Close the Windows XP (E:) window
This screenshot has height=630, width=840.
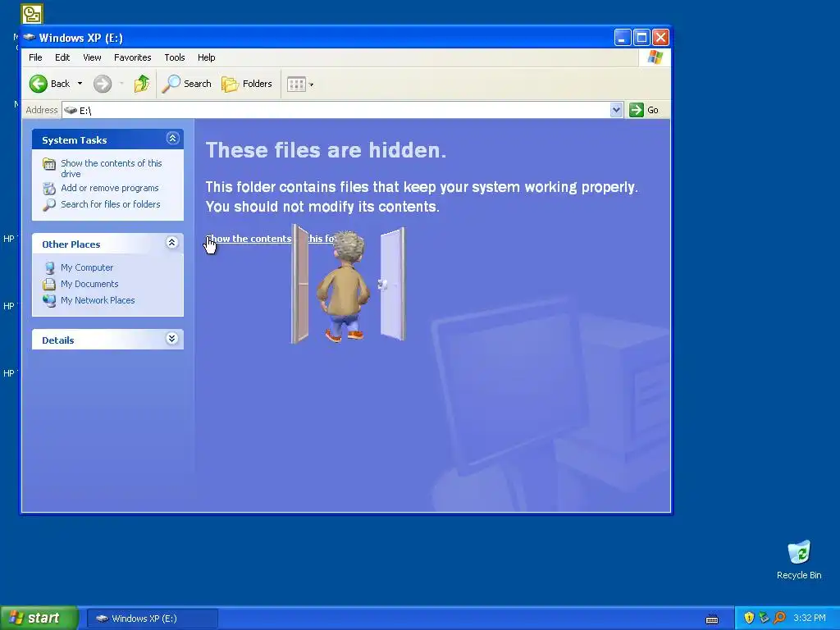click(x=660, y=38)
